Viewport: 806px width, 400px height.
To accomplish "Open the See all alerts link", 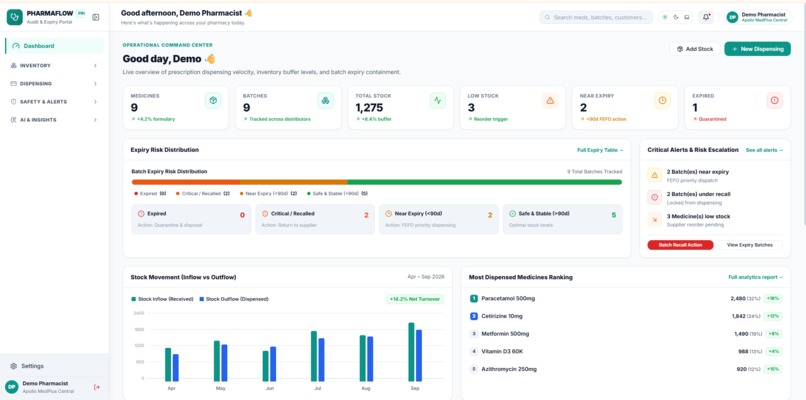I will coord(764,150).
